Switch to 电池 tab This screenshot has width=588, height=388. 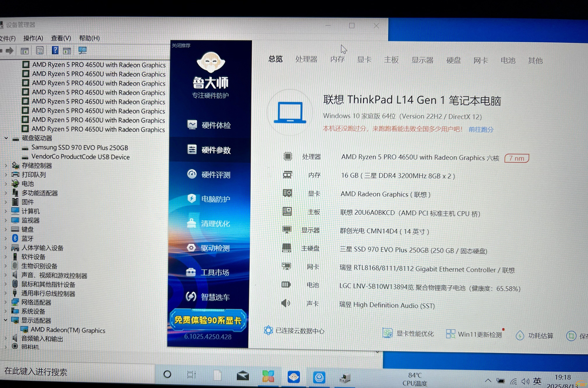click(508, 61)
